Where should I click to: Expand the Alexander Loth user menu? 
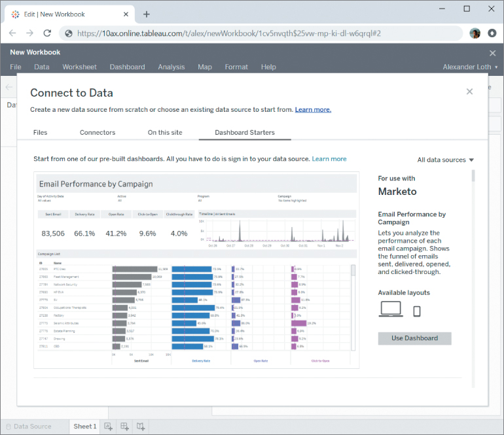pyautogui.click(x=470, y=67)
